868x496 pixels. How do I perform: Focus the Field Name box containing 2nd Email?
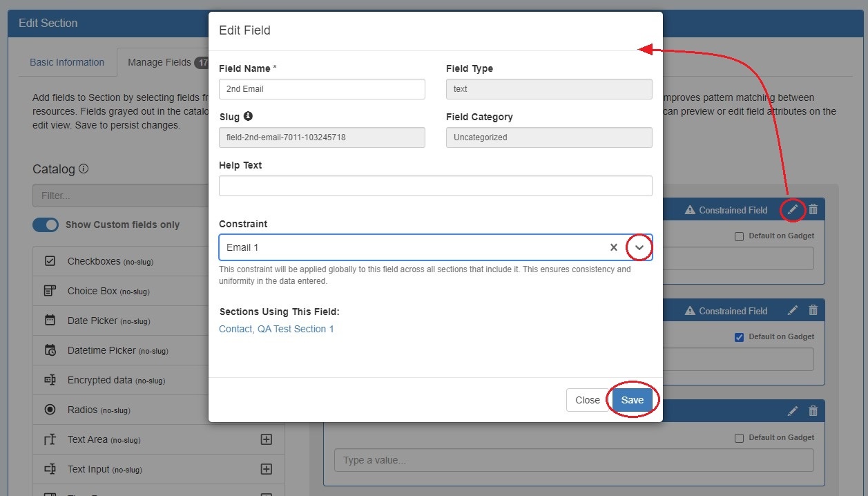pos(322,89)
